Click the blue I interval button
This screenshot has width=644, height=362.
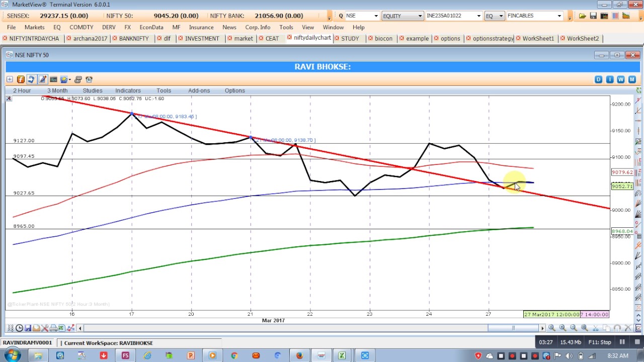click(x=610, y=79)
